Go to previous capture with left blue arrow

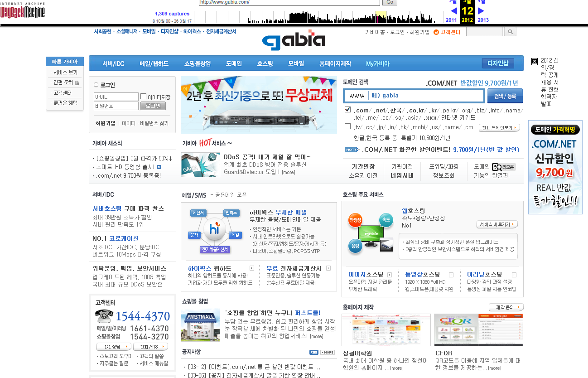pyautogui.click(x=453, y=11)
